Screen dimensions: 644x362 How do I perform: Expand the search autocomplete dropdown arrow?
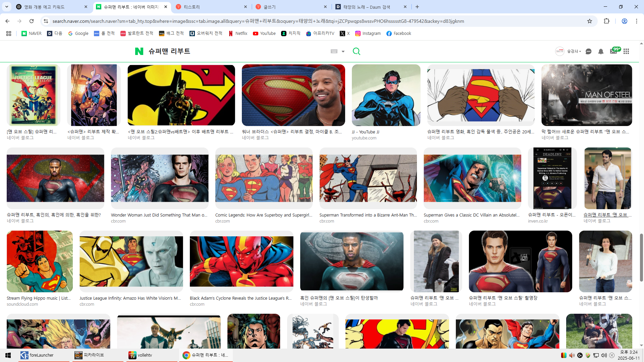[x=343, y=51]
